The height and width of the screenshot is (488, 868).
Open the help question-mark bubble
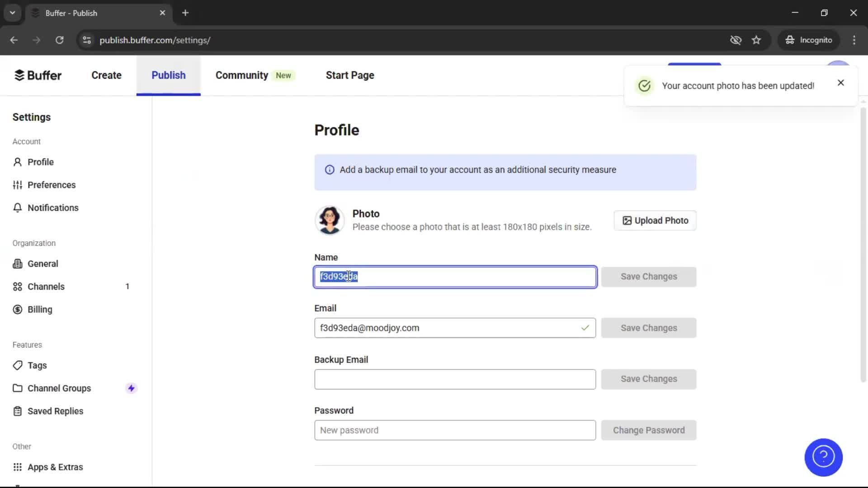pyautogui.click(x=823, y=457)
